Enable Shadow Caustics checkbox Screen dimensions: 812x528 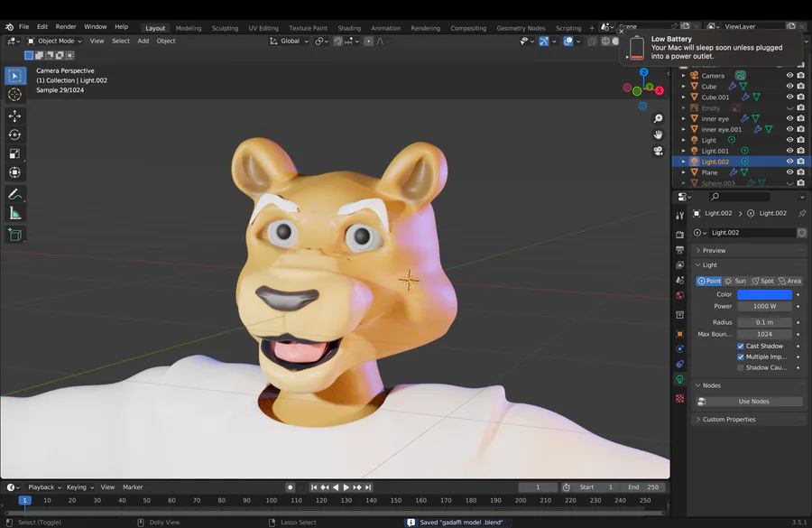[x=741, y=368]
